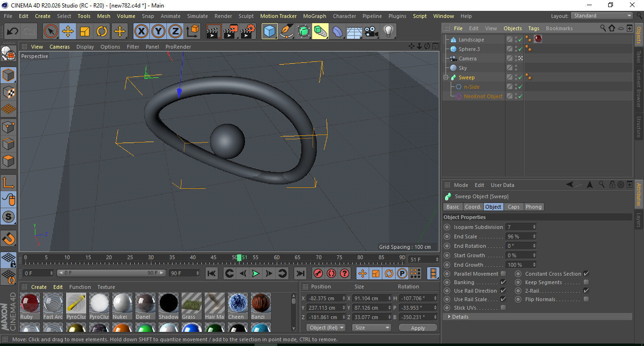644x346 pixels.
Task: Select the Rotate tool in the toolbar
Action: [102, 31]
